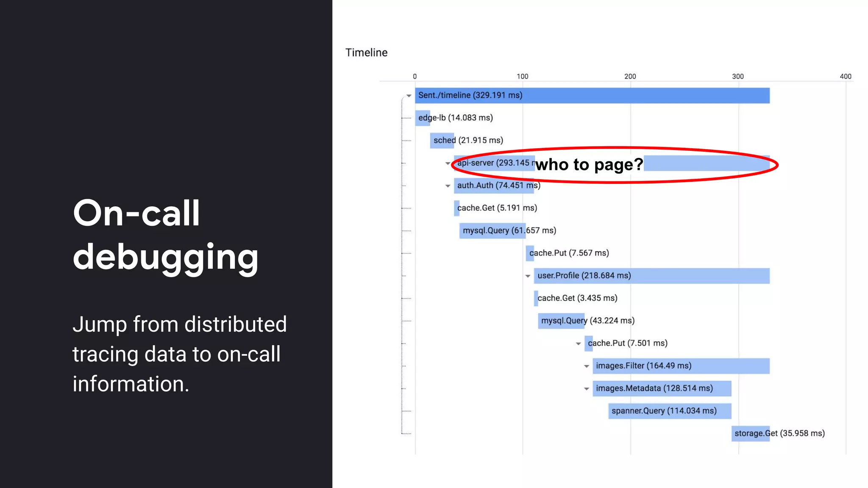Select the cache.Put (7.501 ms) span
Viewport: 868px width, 488px height.
pyautogui.click(x=589, y=343)
